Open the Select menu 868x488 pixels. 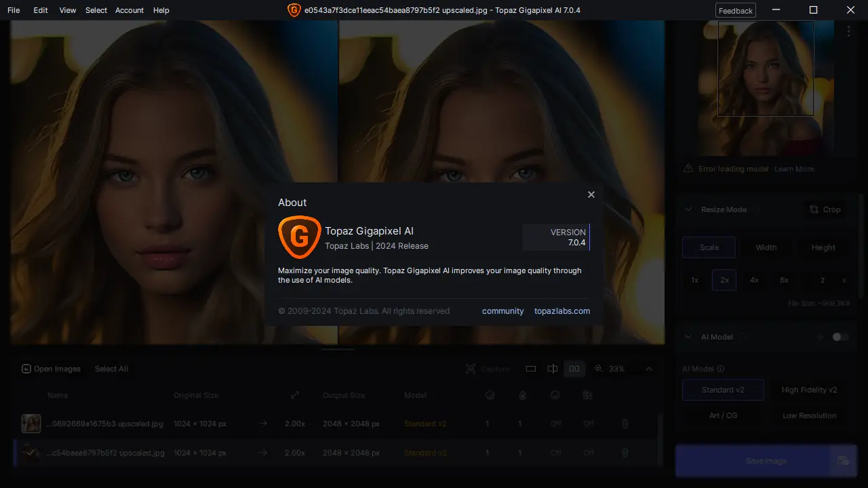(x=96, y=10)
